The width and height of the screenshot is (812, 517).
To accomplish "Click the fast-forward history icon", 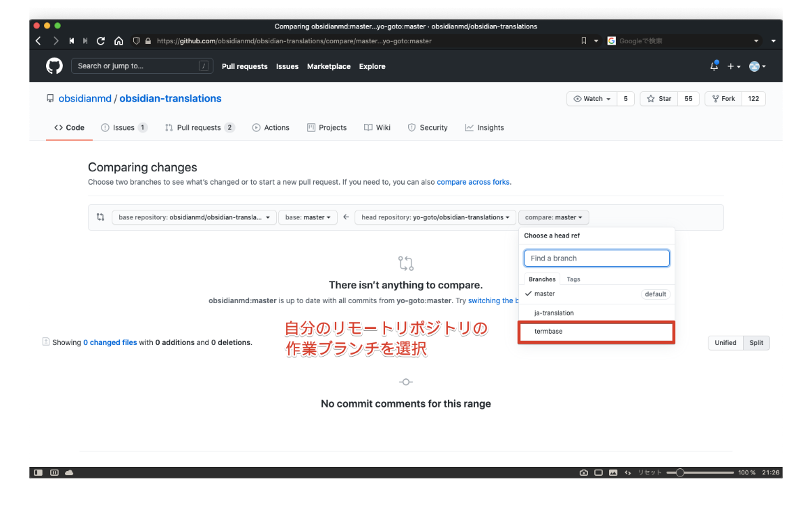I will (85, 41).
